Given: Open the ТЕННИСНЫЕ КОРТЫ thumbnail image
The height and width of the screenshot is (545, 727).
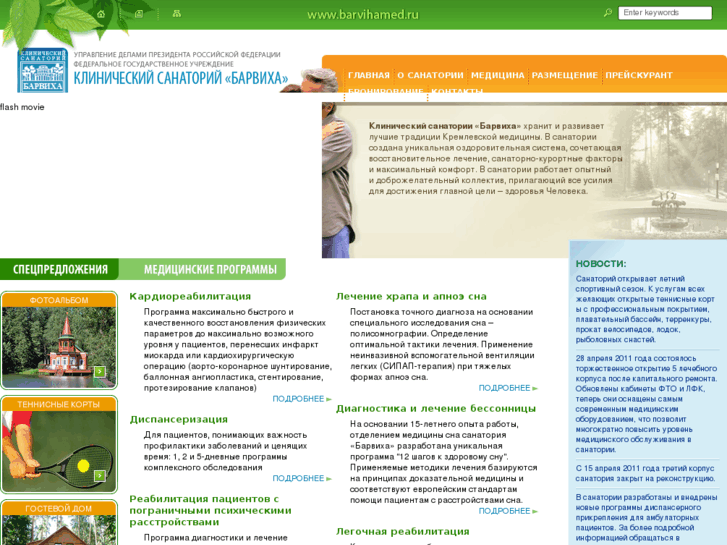Looking at the screenshot, I should tap(59, 451).
